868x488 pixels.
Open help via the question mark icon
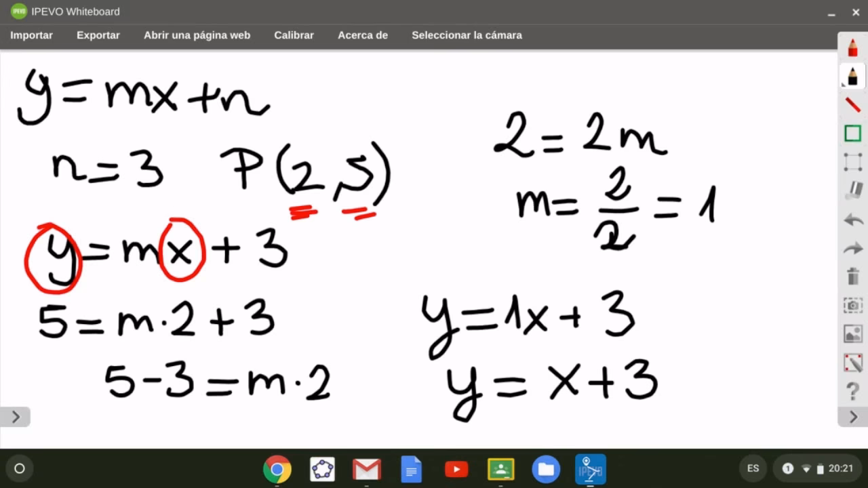[x=852, y=391]
